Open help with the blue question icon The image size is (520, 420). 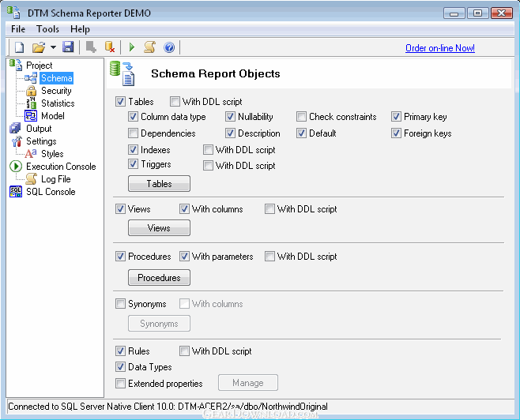169,47
